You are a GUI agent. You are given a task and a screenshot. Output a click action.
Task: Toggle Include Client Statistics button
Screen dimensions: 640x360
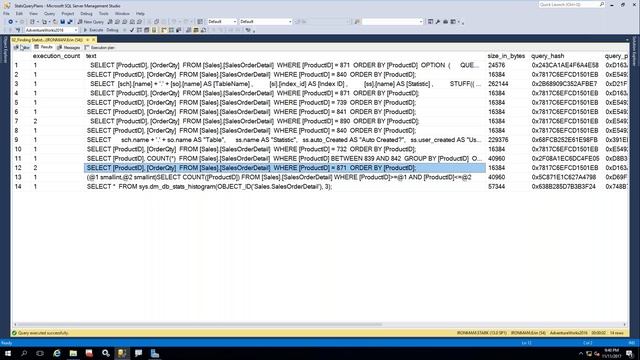point(178,30)
